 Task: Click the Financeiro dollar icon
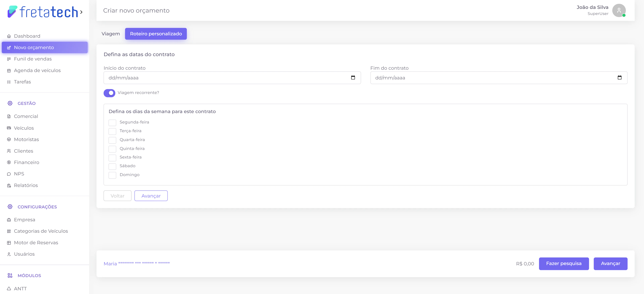click(9, 162)
